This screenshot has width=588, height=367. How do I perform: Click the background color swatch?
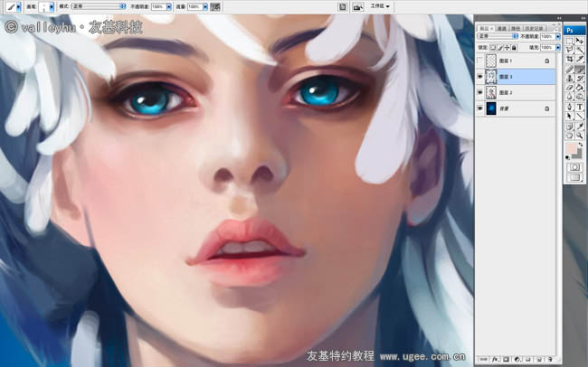578,154
